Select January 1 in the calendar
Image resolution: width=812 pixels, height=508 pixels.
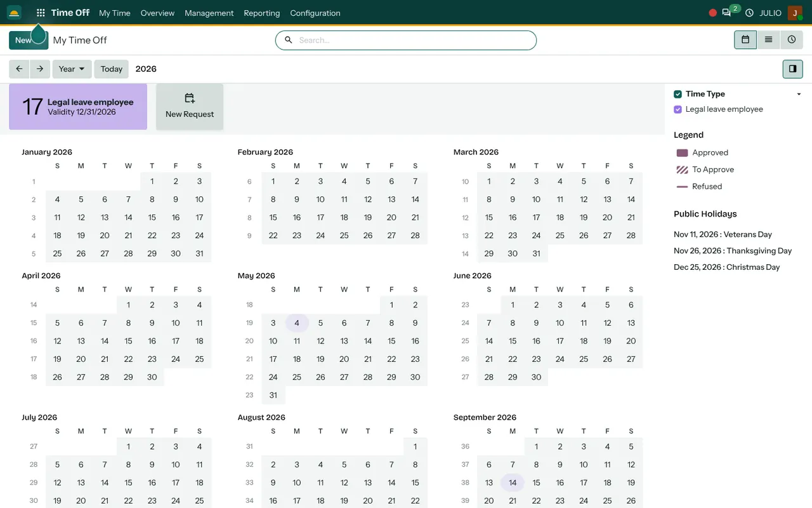(152, 181)
